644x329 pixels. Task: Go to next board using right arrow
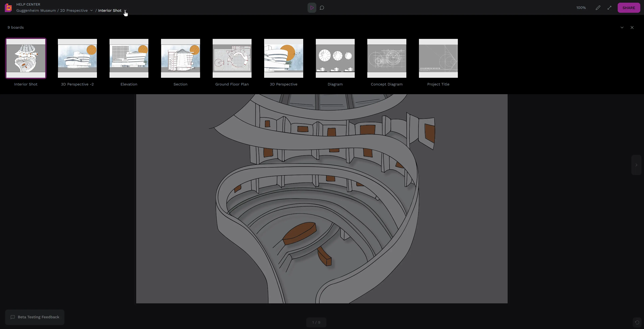point(636,165)
